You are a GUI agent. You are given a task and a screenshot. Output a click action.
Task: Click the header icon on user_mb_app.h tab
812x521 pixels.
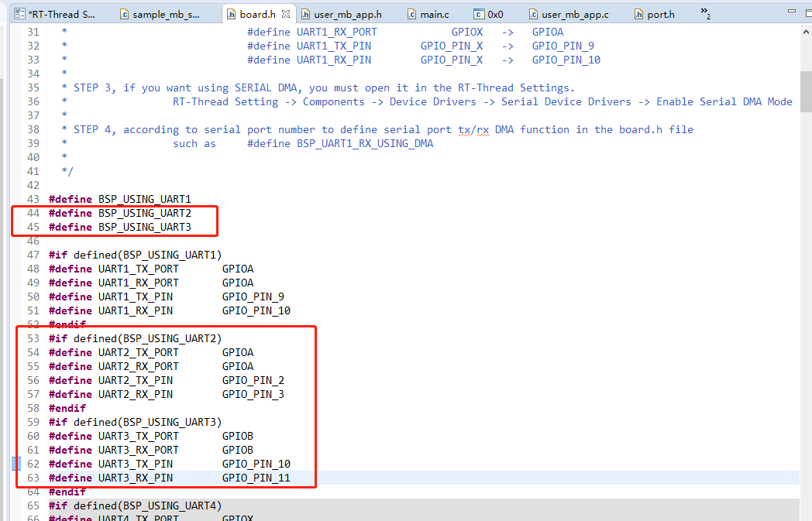click(306, 13)
